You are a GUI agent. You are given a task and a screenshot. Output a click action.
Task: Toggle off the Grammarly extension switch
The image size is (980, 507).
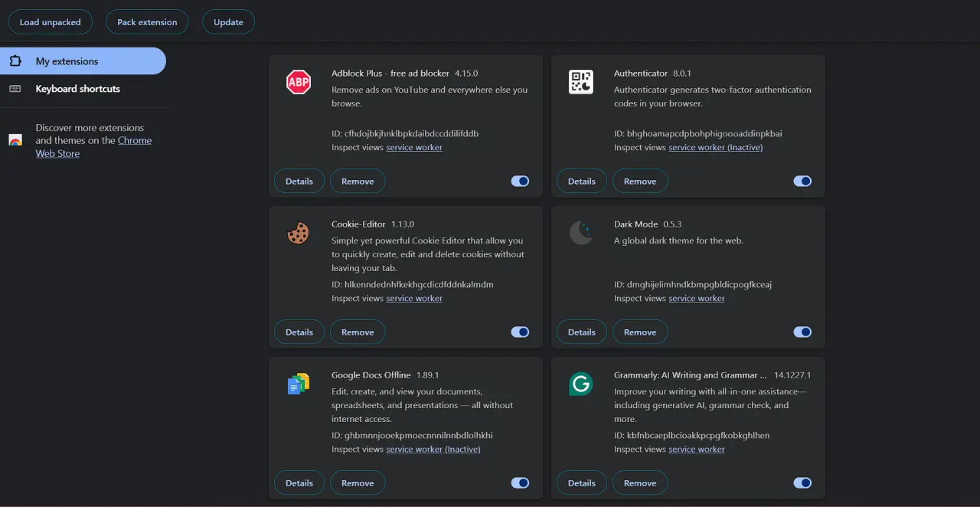802,483
